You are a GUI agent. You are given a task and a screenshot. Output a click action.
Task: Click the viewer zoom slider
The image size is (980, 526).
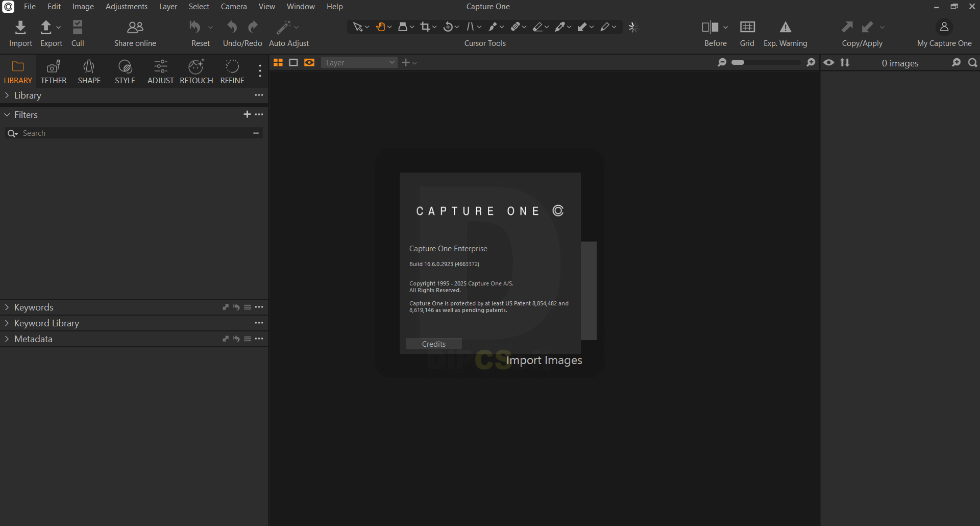pyautogui.click(x=766, y=62)
